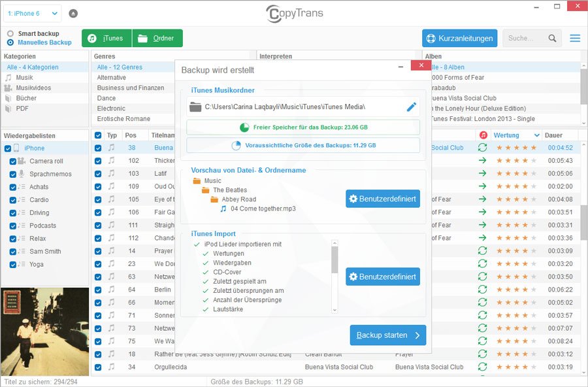Click the Buena Vista Social Club album artwork
This screenshot has width=588, height=387.
(x=45, y=332)
